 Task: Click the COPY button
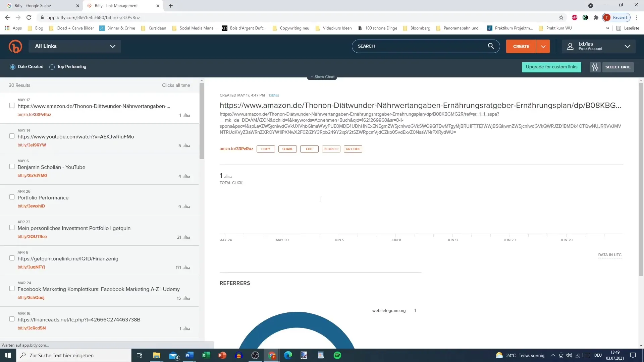266,149
